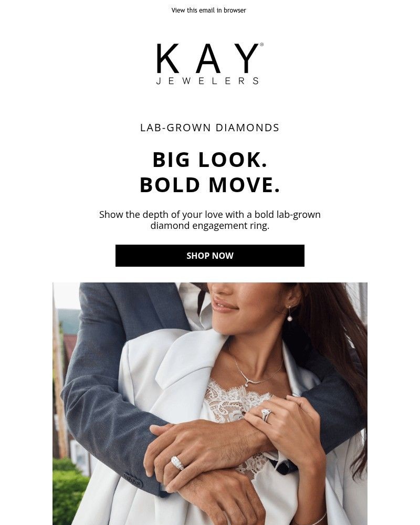Click the woman's diamond engagement ring
Image resolution: width=420 pixels, height=525 pixels.
[x=267, y=415]
